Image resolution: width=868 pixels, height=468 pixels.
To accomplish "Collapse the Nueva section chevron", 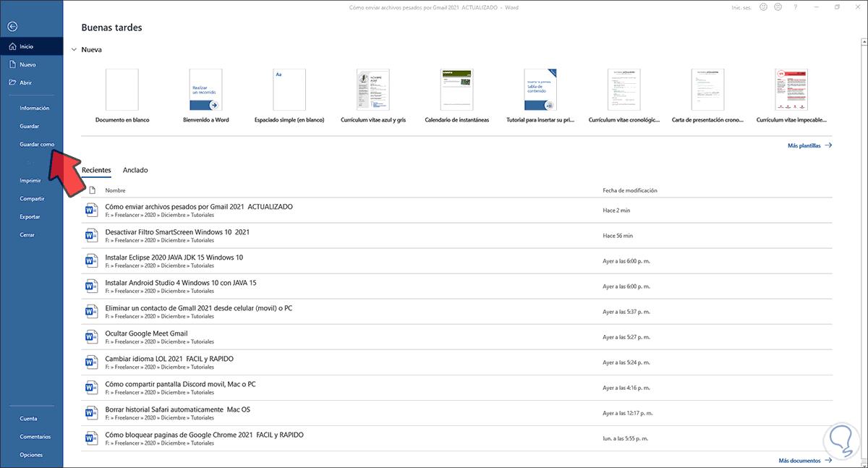I will tap(73, 50).
